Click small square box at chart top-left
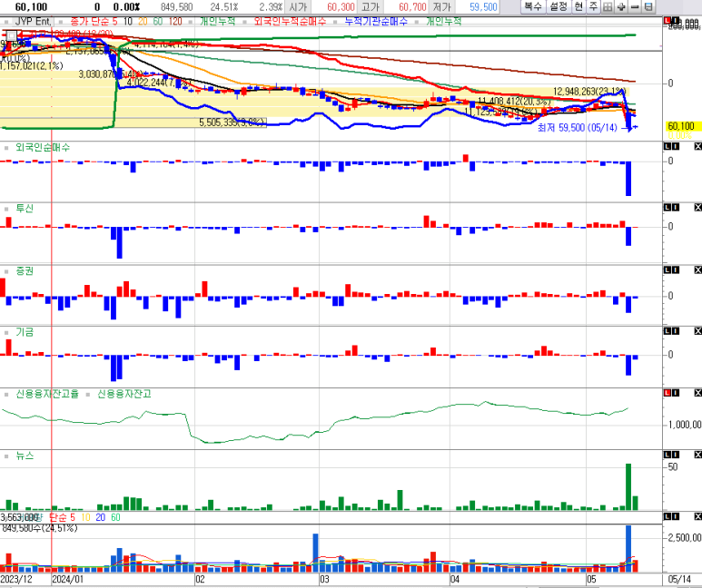The image size is (702, 588). click(x=11, y=35)
